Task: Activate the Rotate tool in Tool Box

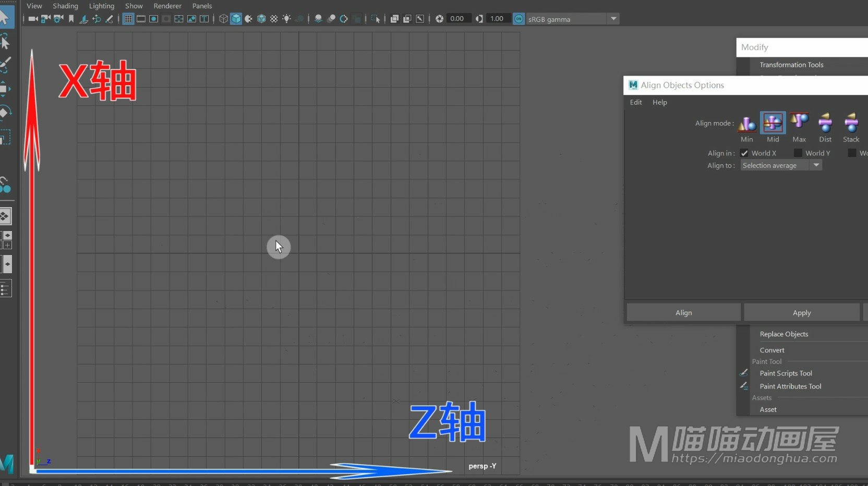Action: [5, 112]
